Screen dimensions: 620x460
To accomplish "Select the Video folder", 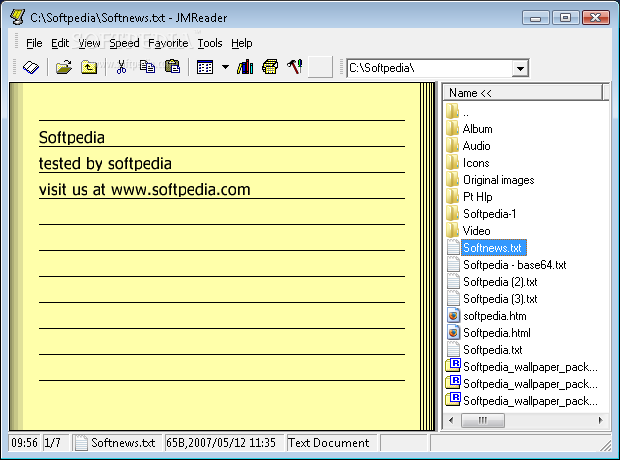I will (476, 231).
